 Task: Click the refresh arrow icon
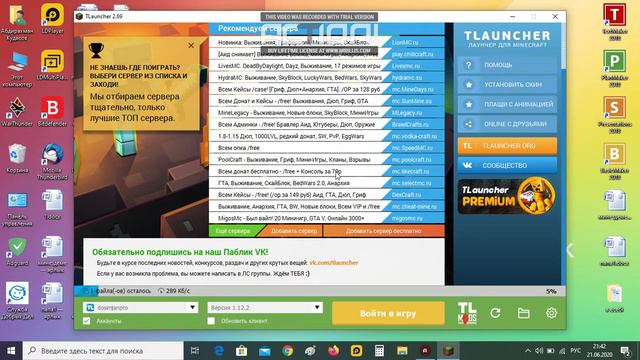(496, 313)
